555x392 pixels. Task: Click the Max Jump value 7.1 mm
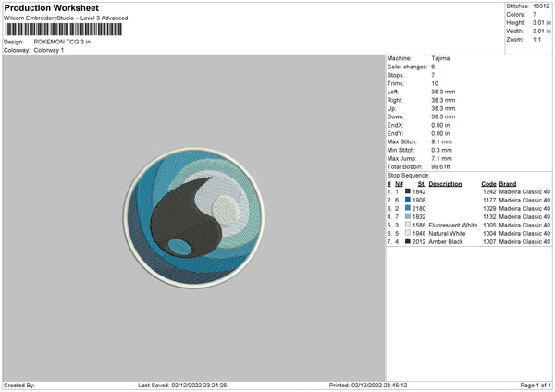pos(441,159)
